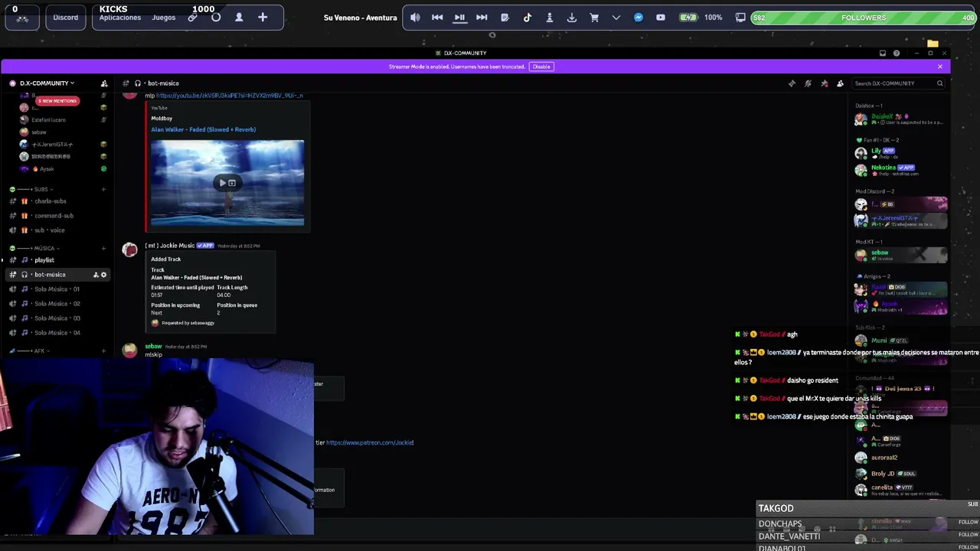Open the YouTube icon in overlay bar
The width and height of the screenshot is (980, 551).
[661, 18]
